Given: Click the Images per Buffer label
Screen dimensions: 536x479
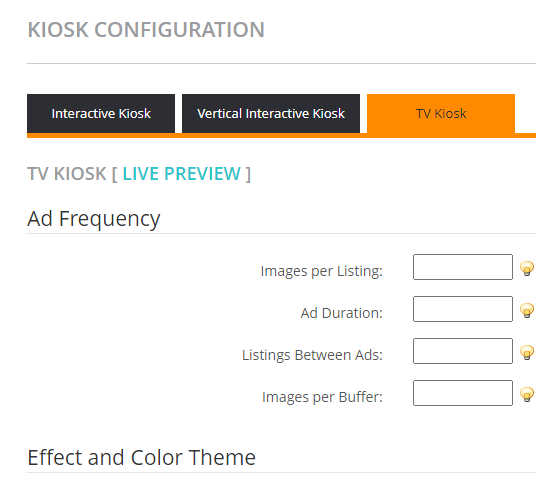Looking at the screenshot, I should click(x=322, y=397).
